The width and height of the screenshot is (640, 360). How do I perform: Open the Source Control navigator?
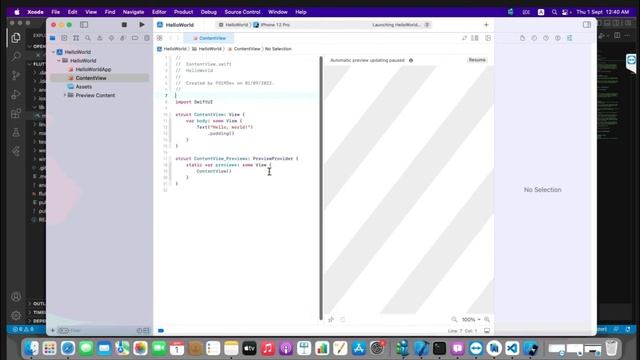64,38
